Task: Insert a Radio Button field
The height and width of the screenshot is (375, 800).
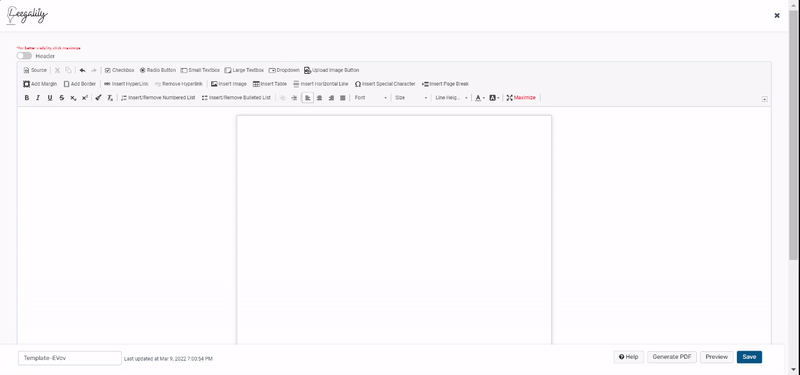Action: click(158, 70)
